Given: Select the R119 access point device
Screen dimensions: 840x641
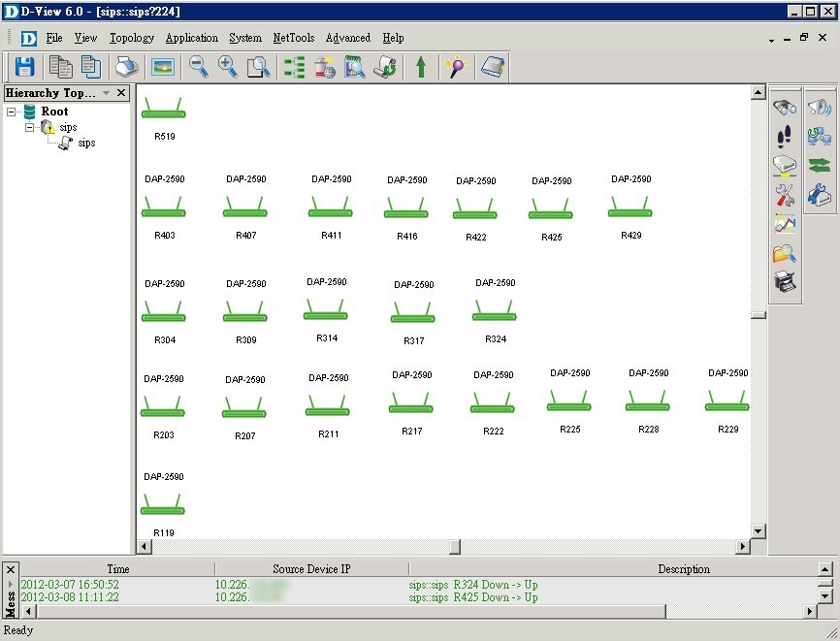Looking at the screenshot, I should 162,505.
